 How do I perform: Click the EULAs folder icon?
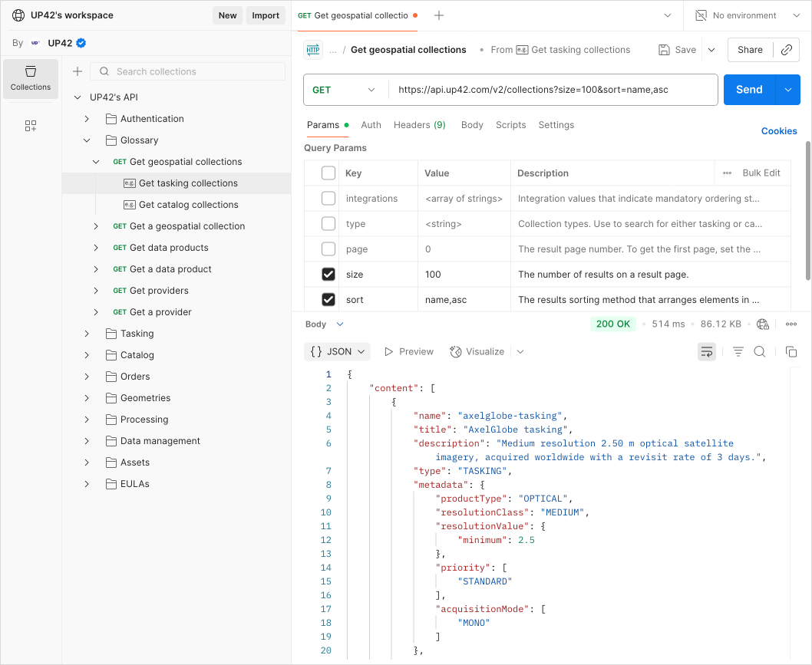coord(111,484)
